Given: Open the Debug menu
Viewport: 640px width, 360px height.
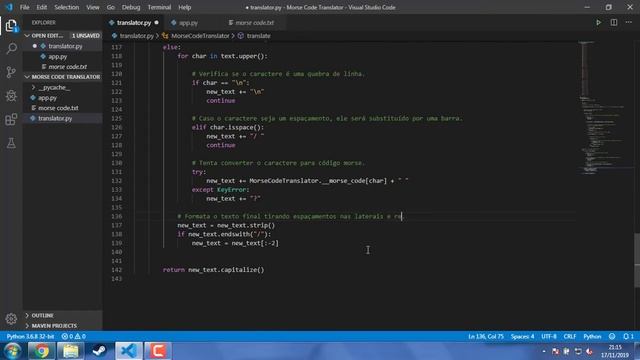Looking at the screenshot, I should pyautogui.click(x=131, y=7).
